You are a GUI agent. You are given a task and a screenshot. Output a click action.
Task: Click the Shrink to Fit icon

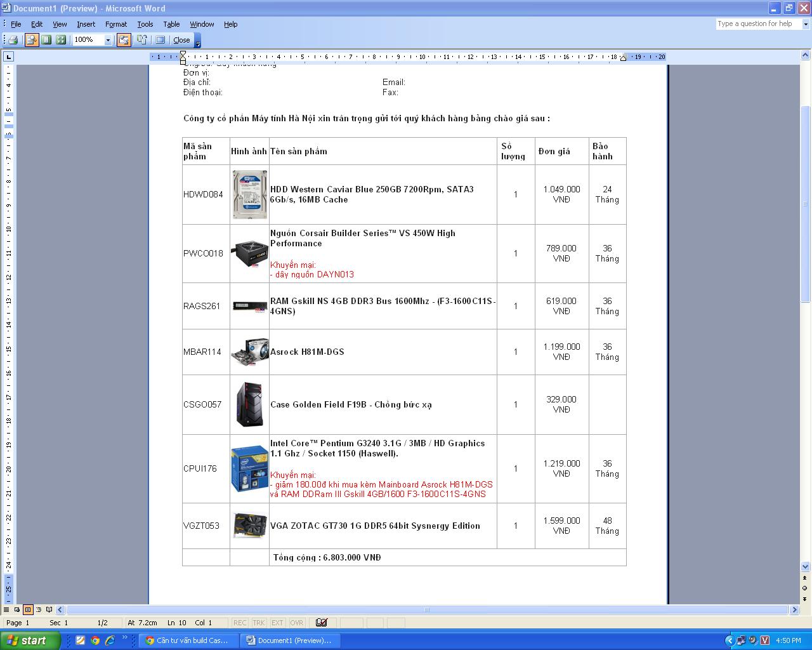pos(141,40)
